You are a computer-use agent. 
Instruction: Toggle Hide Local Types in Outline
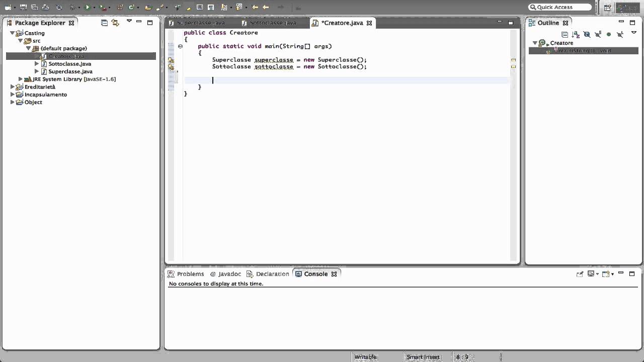click(x=620, y=35)
